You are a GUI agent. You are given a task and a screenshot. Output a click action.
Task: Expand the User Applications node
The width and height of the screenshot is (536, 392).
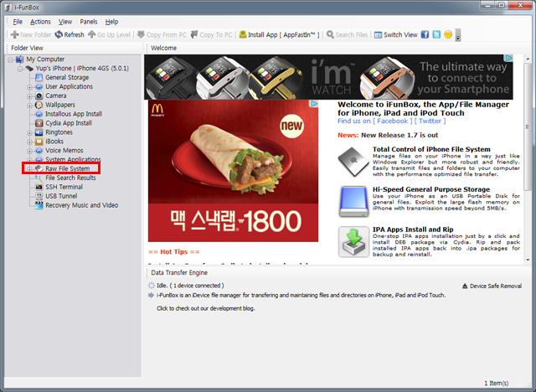pos(30,87)
